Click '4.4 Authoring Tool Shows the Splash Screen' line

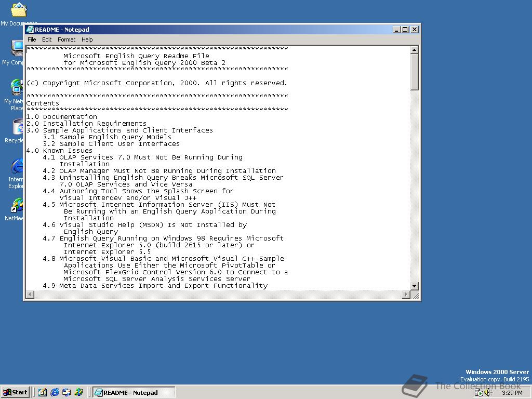(x=138, y=191)
